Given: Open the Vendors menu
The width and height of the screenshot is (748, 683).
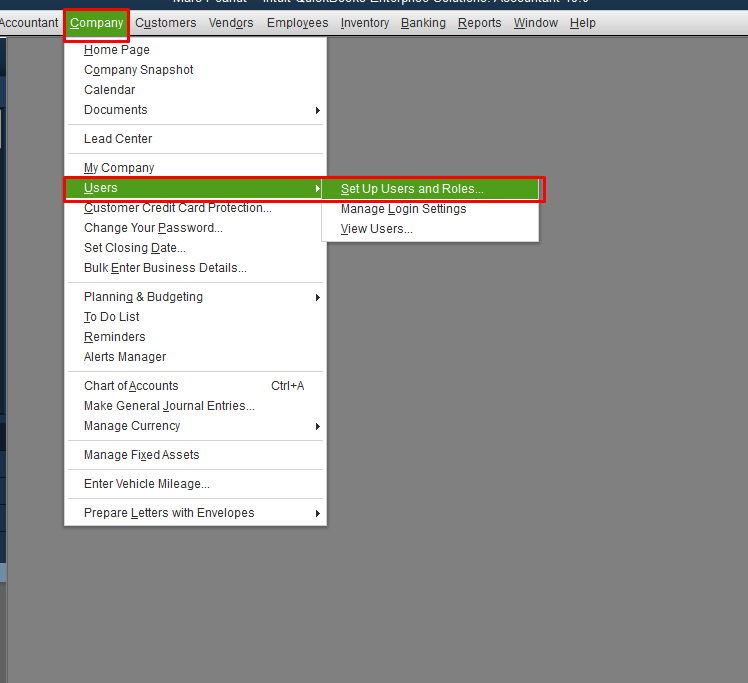Looking at the screenshot, I should [x=231, y=23].
